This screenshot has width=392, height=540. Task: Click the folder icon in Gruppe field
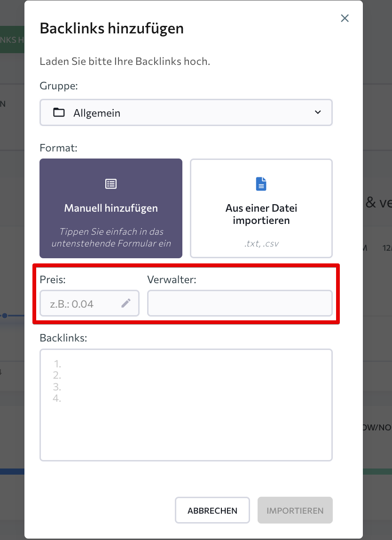coord(59,112)
